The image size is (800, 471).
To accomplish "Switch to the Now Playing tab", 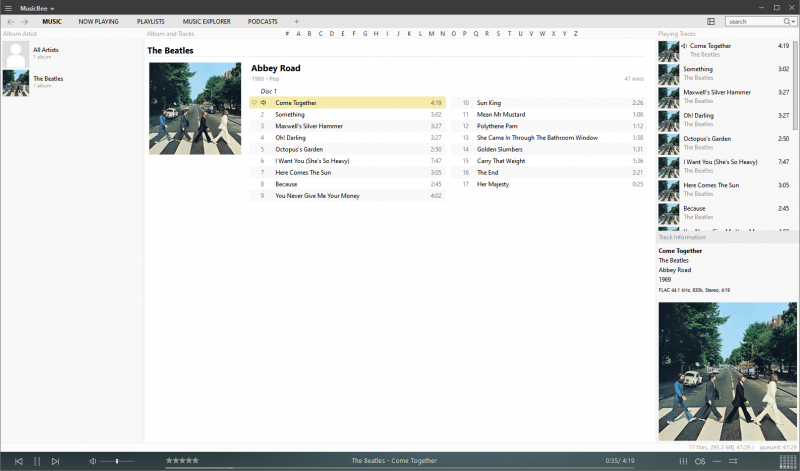I will pyautogui.click(x=98, y=21).
